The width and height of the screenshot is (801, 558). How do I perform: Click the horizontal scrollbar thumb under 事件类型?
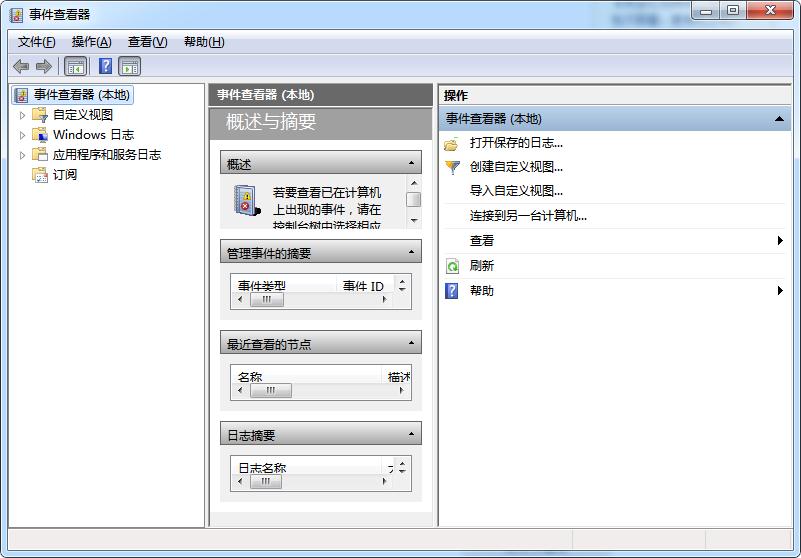tap(267, 300)
